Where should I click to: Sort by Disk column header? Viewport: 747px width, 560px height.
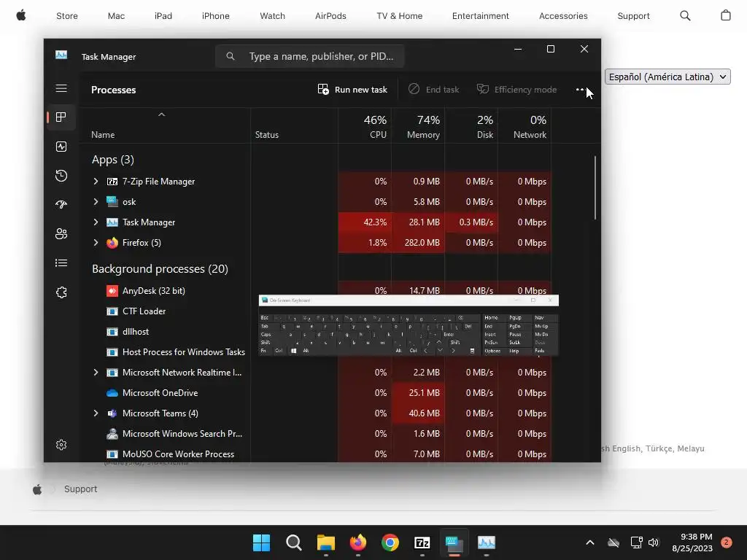point(472,126)
